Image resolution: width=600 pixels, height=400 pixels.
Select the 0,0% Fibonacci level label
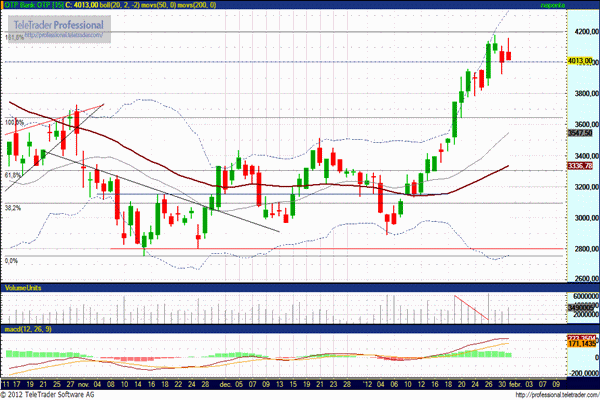pyautogui.click(x=12, y=261)
